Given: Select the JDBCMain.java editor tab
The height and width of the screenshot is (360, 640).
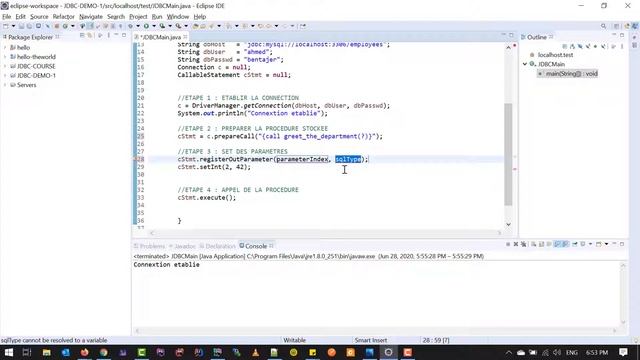Looking at the screenshot, I should click(161, 37).
